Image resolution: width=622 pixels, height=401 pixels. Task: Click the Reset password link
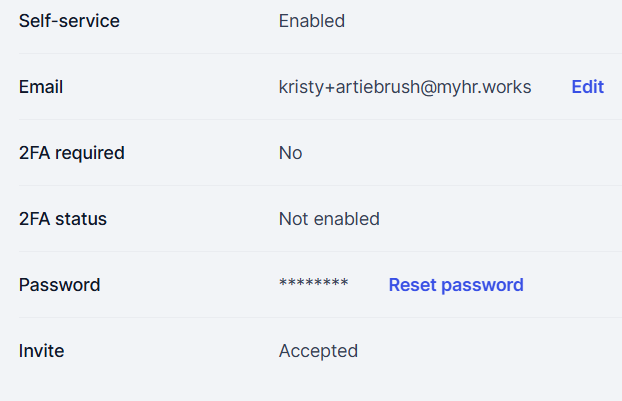(x=456, y=285)
